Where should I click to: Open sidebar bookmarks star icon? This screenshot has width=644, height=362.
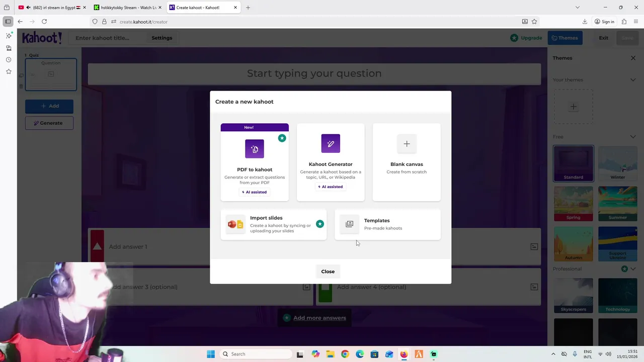[9, 72]
